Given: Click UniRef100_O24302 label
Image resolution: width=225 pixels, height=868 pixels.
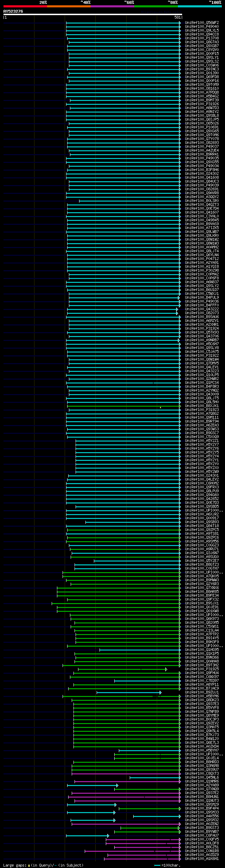Looking at the screenshot, I should click(x=202, y=173).
